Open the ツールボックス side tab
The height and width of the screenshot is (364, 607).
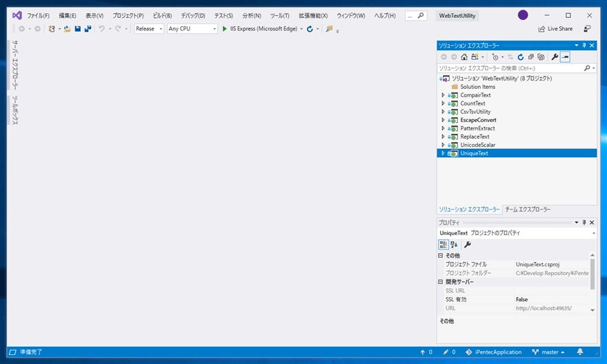(14, 110)
